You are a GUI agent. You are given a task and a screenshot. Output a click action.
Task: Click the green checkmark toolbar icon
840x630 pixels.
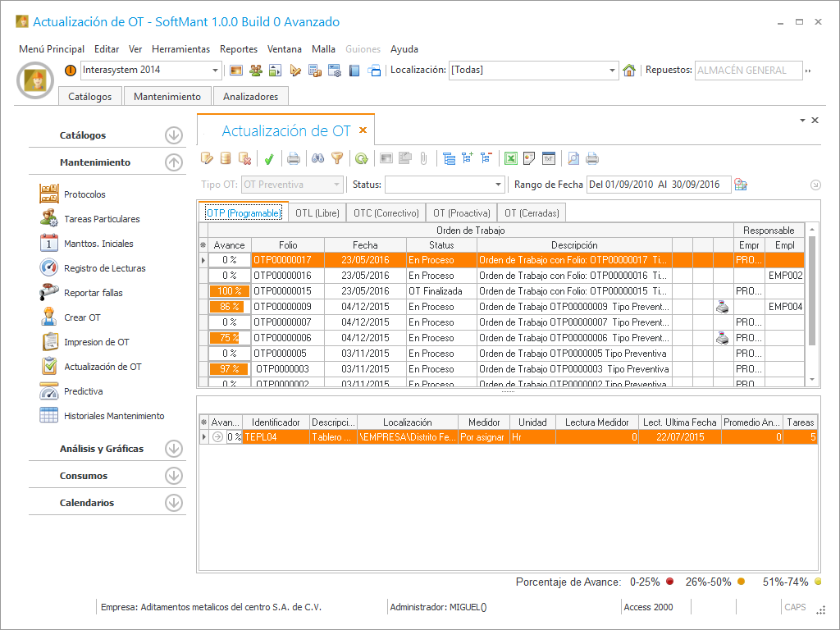268,158
